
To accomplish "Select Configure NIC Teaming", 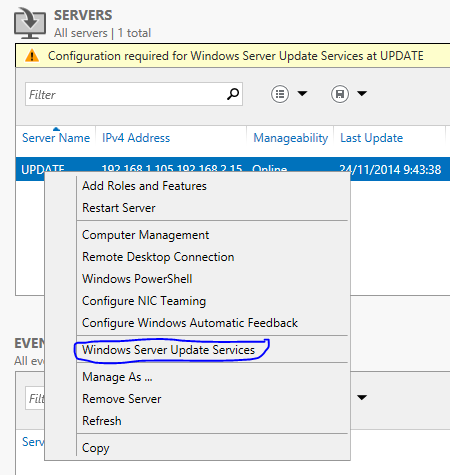I will (x=144, y=301).
